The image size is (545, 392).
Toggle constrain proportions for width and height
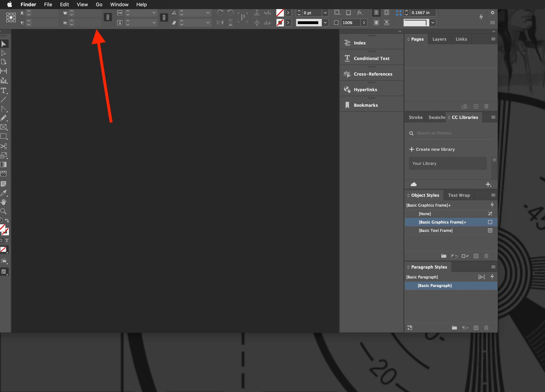tap(108, 17)
